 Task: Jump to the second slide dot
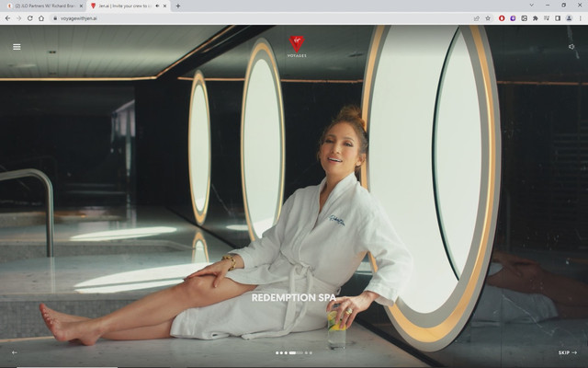click(x=281, y=353)
